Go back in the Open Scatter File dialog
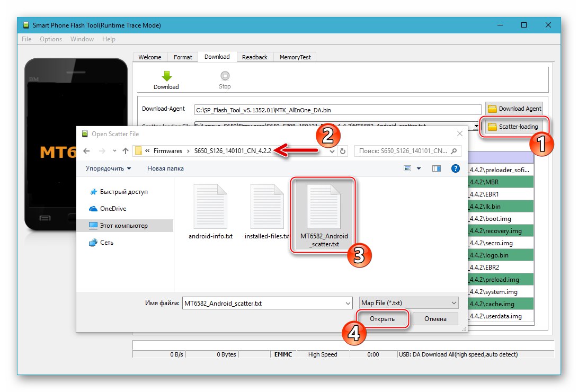Image resolution: width=578 pixels, height=392 pixels. pyautogui.click(x=87, y=151)
